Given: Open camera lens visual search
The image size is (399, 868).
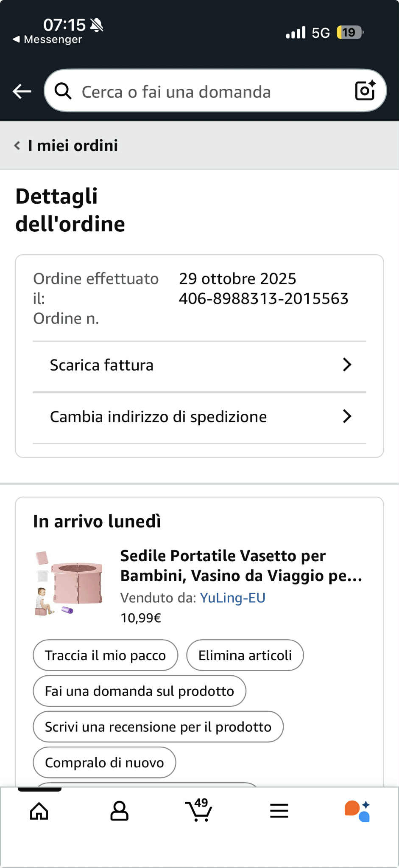Looking at the screenshot, I should (365, 90).
